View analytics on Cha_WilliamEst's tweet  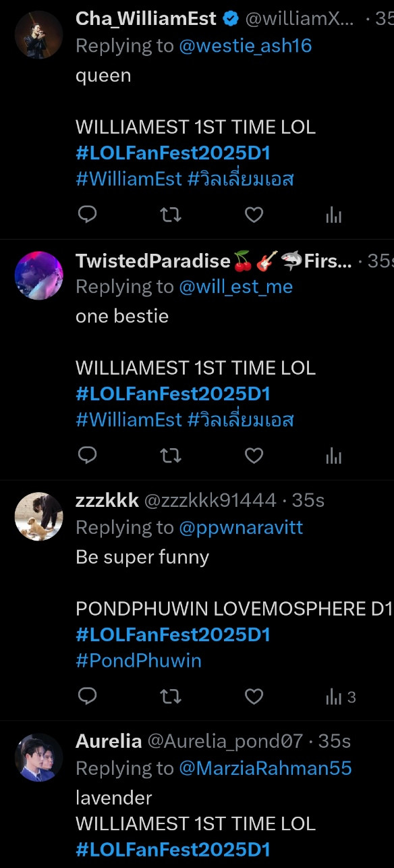point(334,215)
